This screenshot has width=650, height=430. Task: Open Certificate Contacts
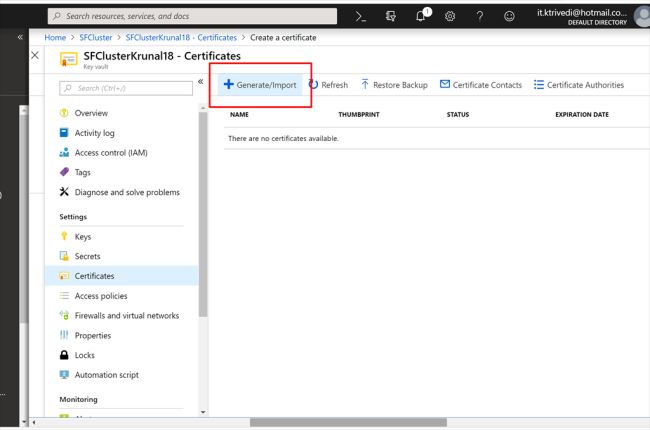481,85
